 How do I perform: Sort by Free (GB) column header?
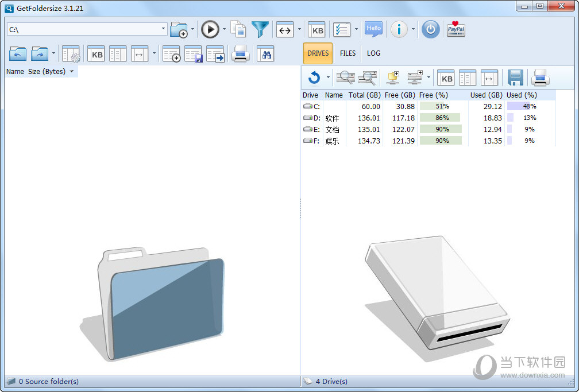400,95
